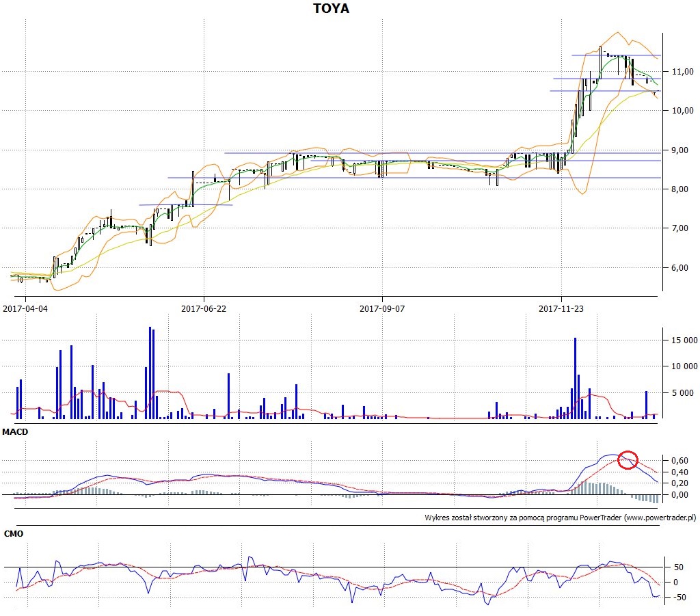Click the MACD crossover inside the red circle
The image size is (700, 616).
(x=628, y=459)
